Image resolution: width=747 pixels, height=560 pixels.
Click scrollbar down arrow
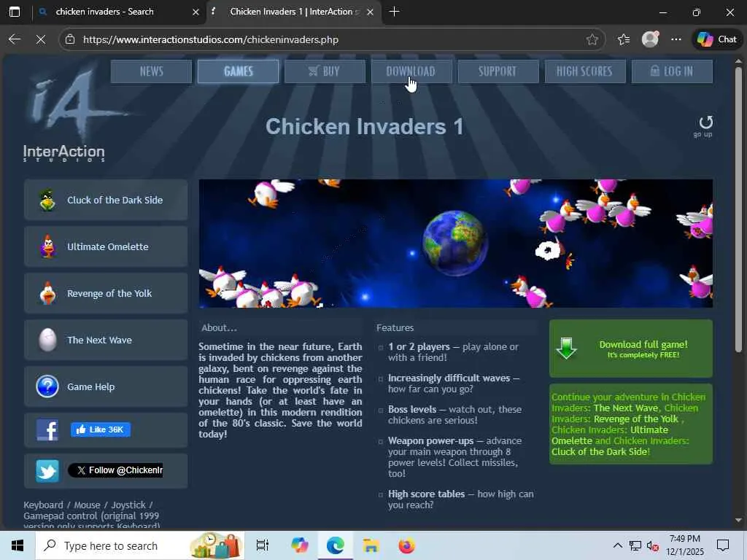click(738, 521)
